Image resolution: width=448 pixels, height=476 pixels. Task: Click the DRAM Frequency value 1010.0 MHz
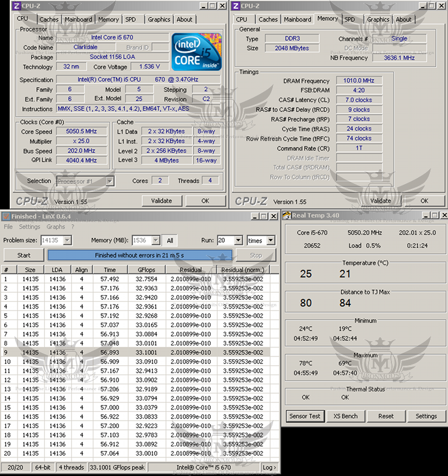(x=359, y=80)
